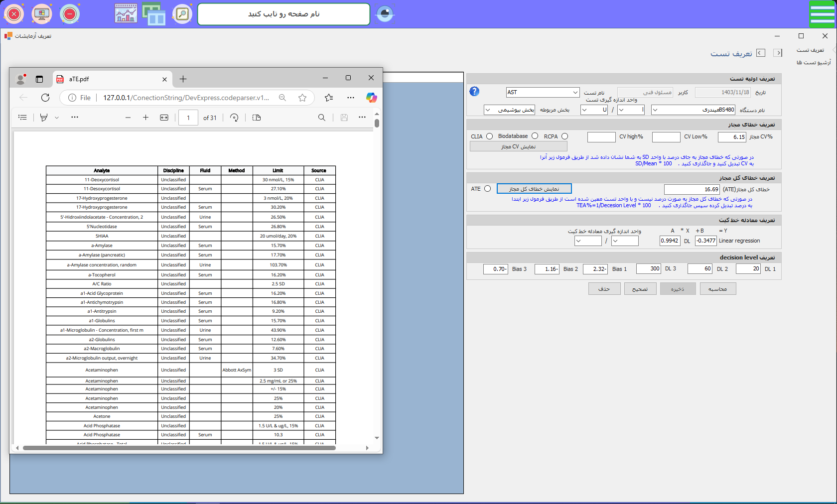Open browser tab actions menu icon

39,79
